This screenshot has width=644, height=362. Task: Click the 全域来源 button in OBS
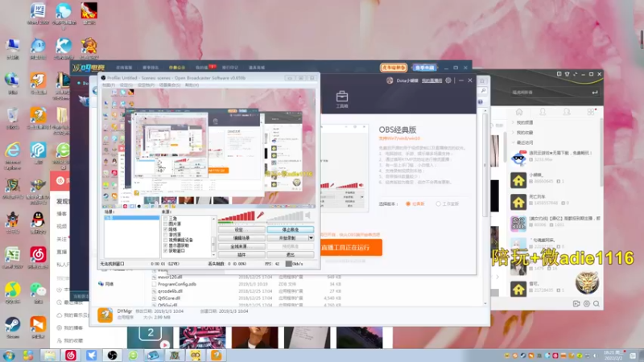tap(242, 247)
